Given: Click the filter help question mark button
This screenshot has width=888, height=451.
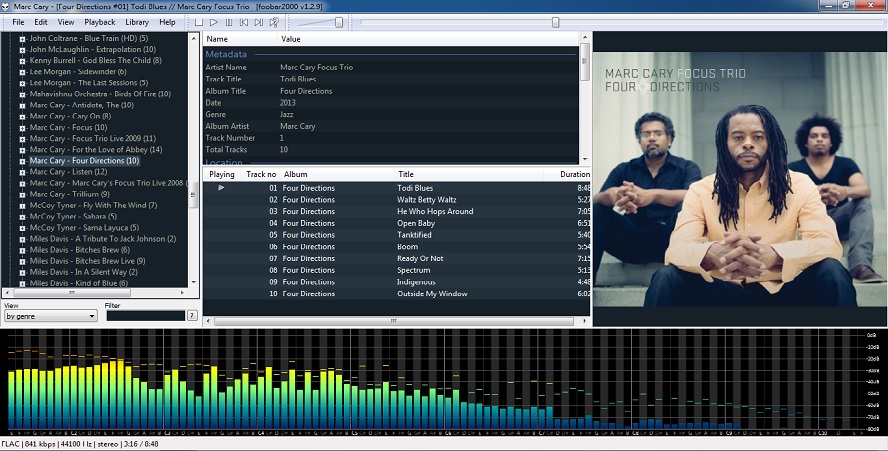Looking at the screenshot, I should [193, 316].
